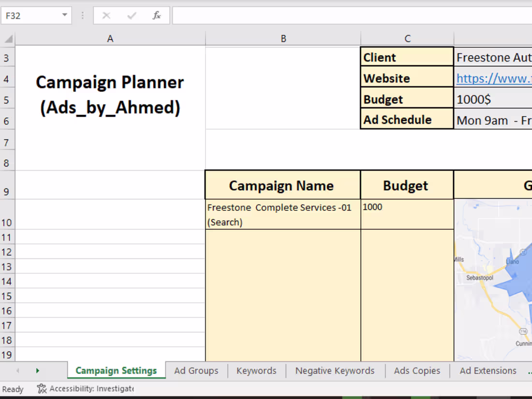Image resolution: width=532 pixels, height=399 pixels.
Task: Switch to the Ad Groups sheet
Action: pos(196,370)
